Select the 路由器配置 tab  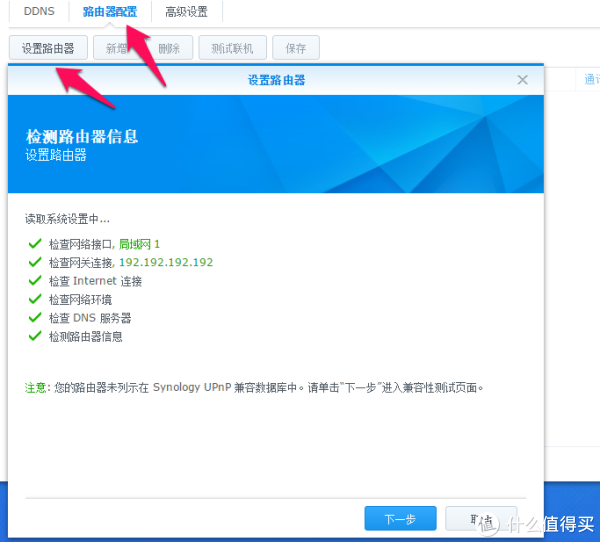click(x=110, y=12)
